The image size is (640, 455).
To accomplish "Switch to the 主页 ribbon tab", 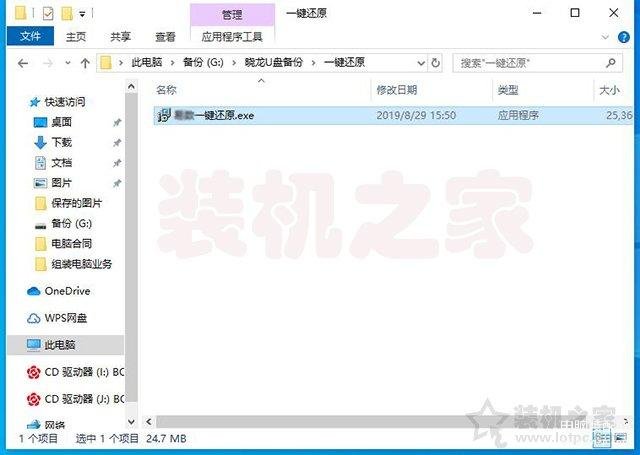I will [76, 37].
